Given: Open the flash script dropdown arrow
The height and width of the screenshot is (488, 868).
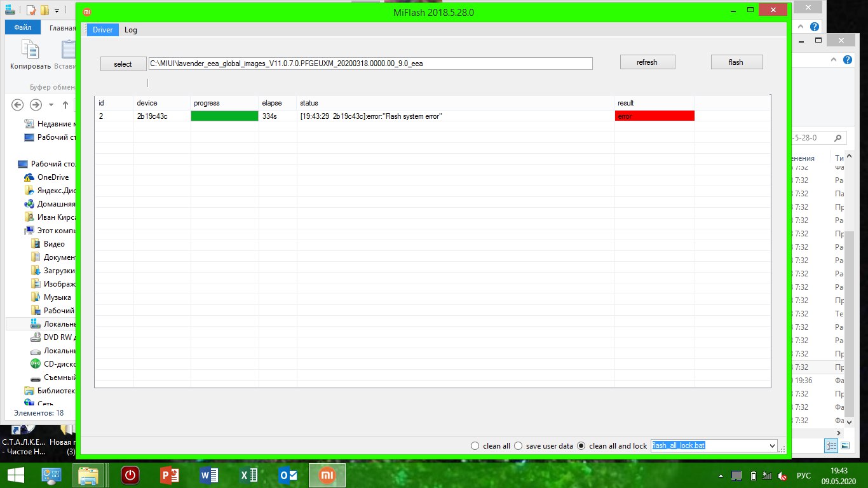Looking at the screenshot, I should click(772, 446).
